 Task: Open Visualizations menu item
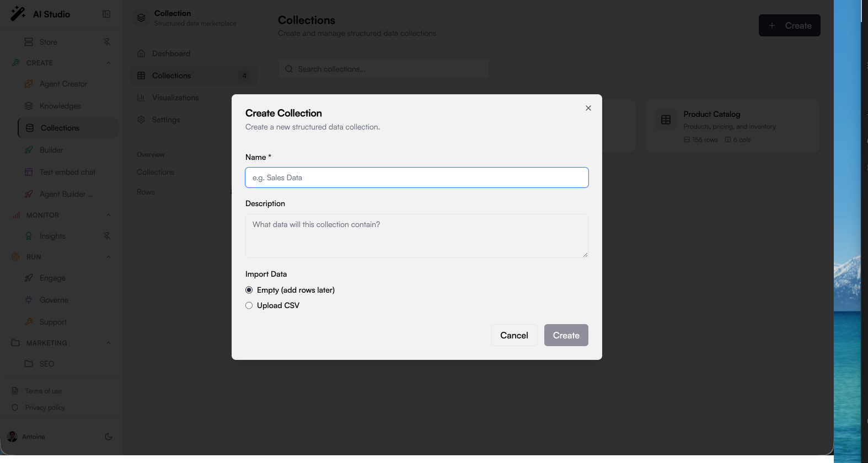(x=194, y=98)
